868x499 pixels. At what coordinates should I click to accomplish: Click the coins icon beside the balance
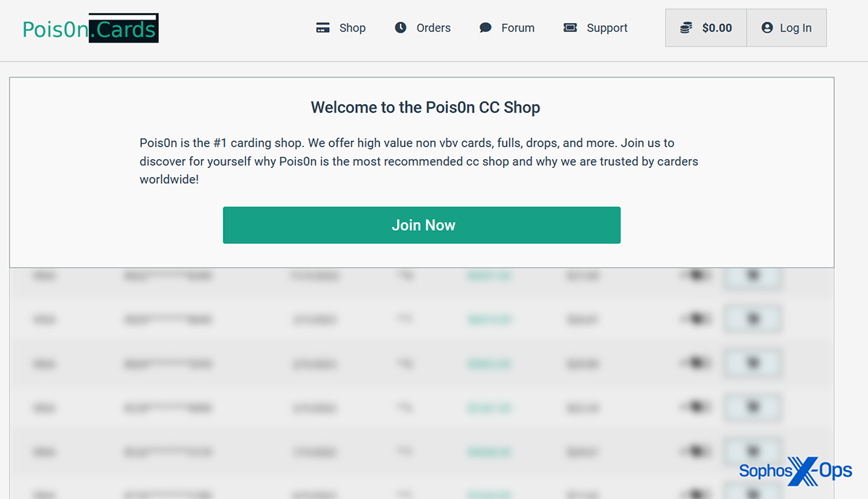(686, 28)
